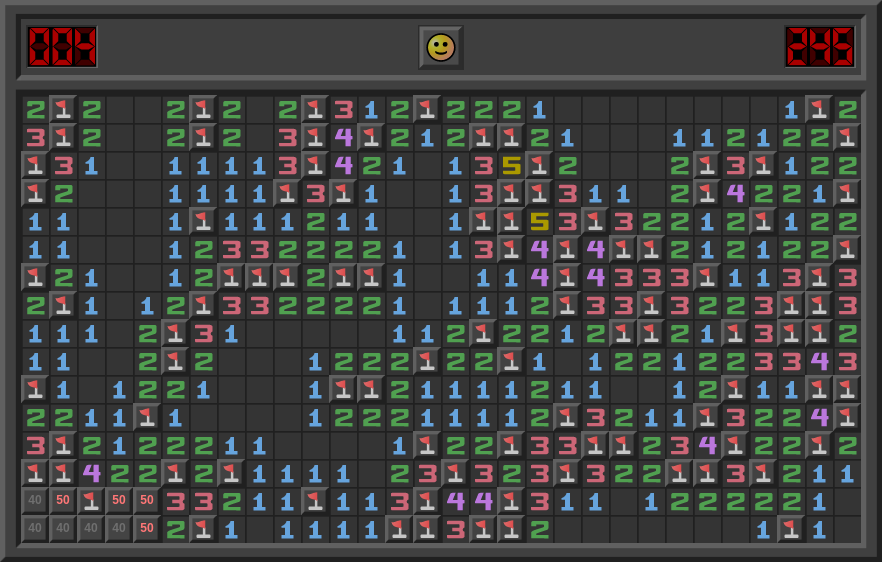882x562 pixels.
Task: Click the olive 5 tile right of a flag
Action: point(540,221)
